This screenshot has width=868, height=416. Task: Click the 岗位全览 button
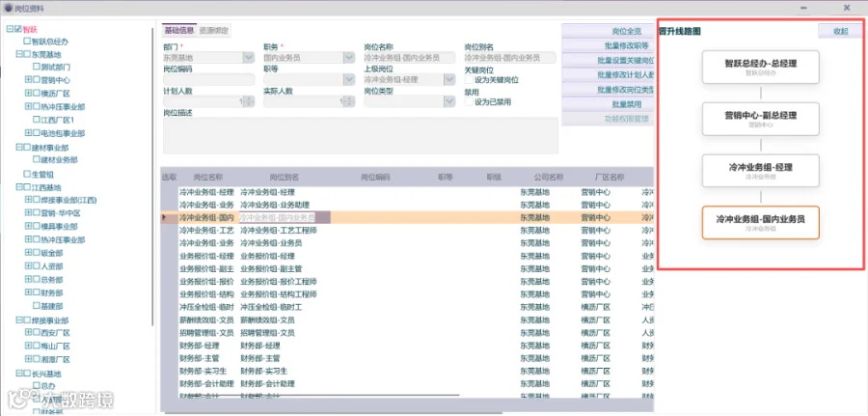click(608, 31)
